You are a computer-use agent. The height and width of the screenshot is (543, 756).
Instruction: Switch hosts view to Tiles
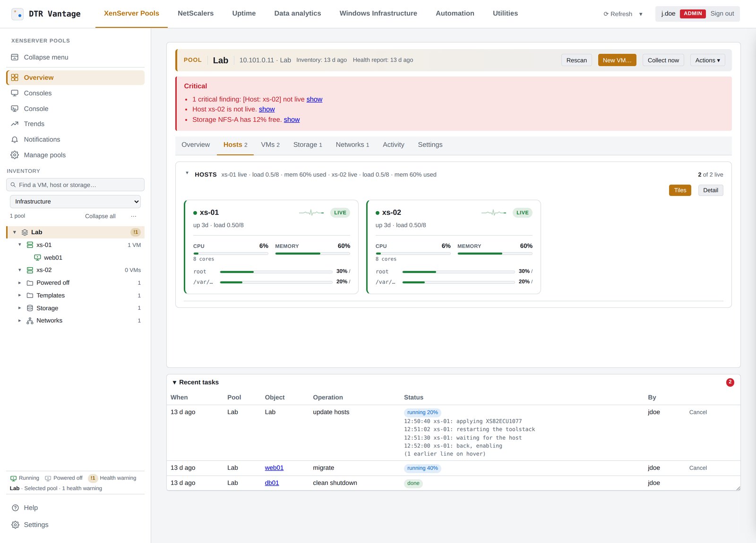(680, 190)
